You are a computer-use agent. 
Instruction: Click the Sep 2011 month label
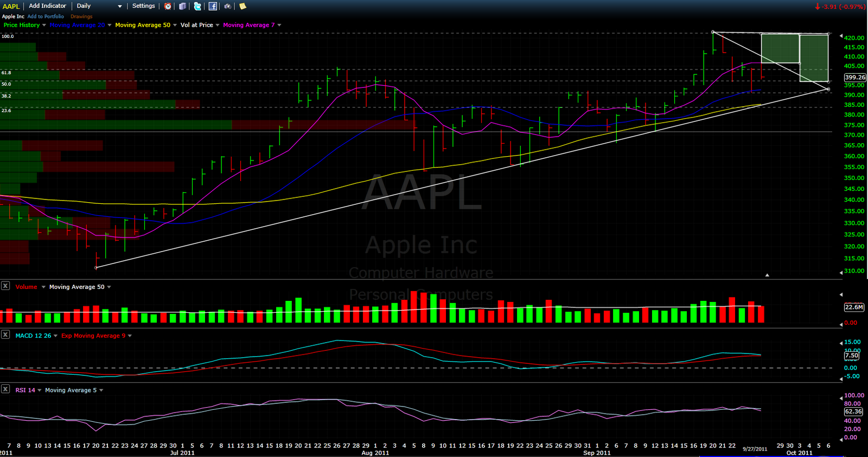coord(597,453)
